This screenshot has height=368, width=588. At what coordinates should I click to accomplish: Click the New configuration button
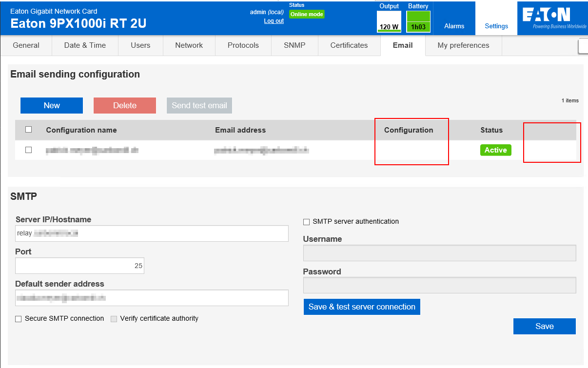tap(52, 105)
